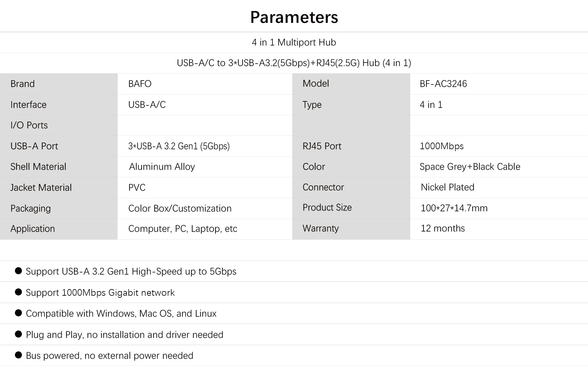Click the 12 months warranty value
The height and width of the screenshot is (366, 588).
443,228
